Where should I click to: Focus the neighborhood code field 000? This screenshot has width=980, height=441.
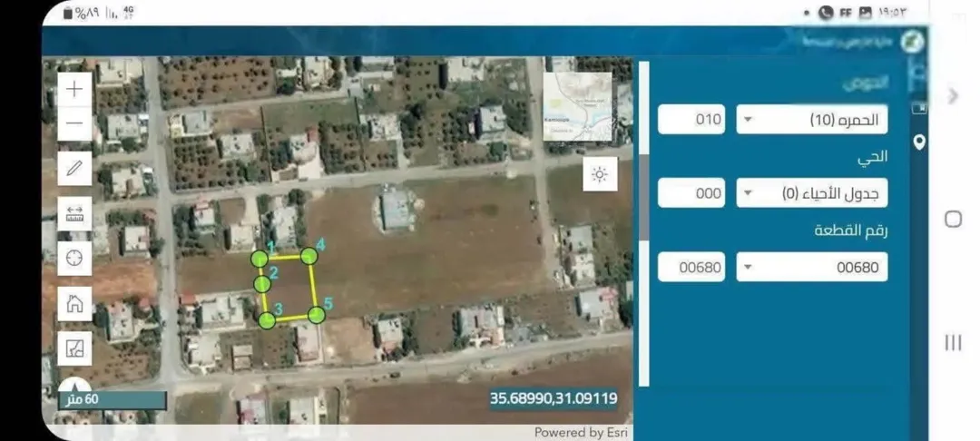tap(691, 193)
